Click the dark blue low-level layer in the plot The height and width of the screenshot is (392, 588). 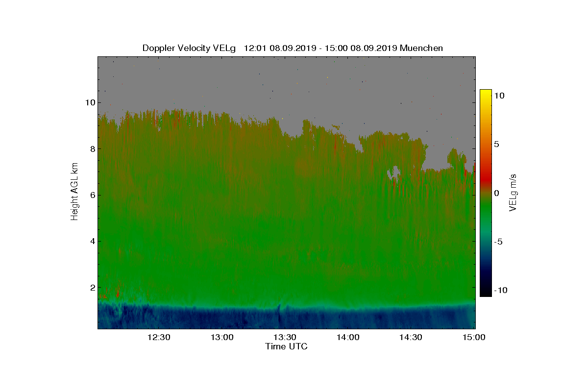(287, 318)
